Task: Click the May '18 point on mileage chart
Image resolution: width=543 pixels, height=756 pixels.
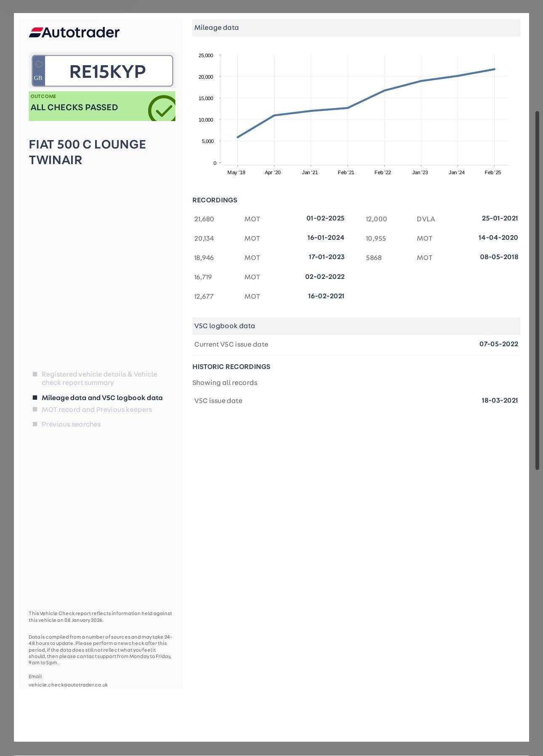Action: tap(238, 137)
